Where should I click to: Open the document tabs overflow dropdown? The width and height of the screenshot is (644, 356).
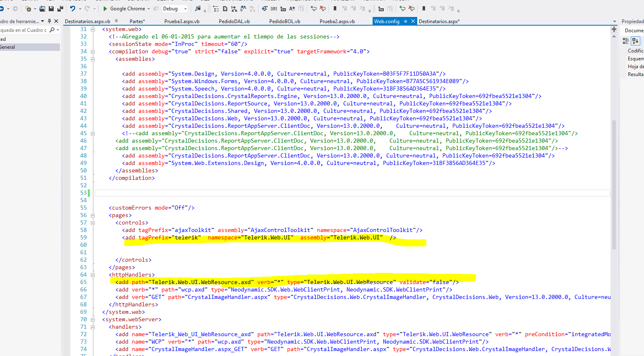(x=615, y=21)
